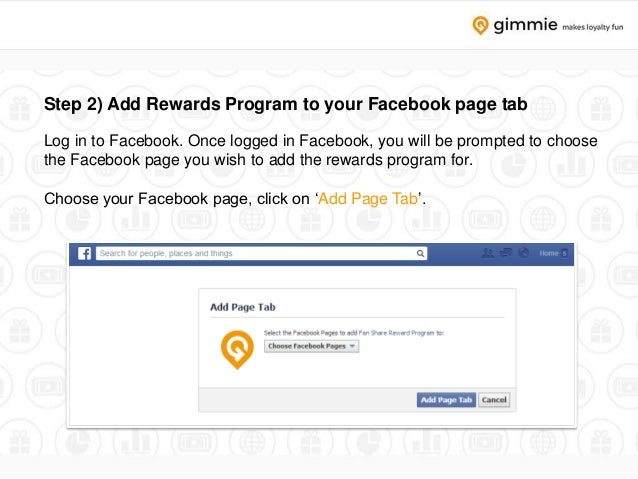Click the Add Page Tab dialog title

(x=243, y=307)
